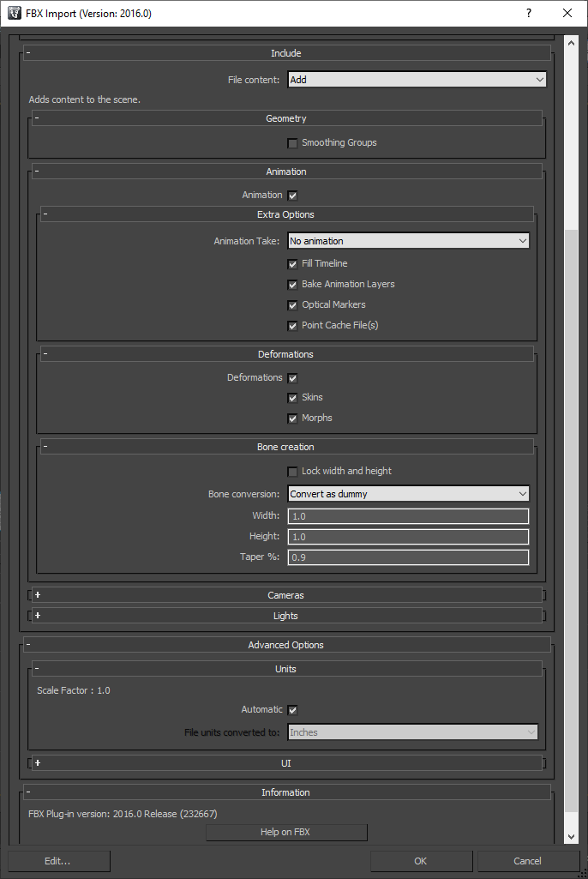This screenshot has width=588, height=879.
Task: Close the FBX Import dialog
Action: click(x=567, y=13)
